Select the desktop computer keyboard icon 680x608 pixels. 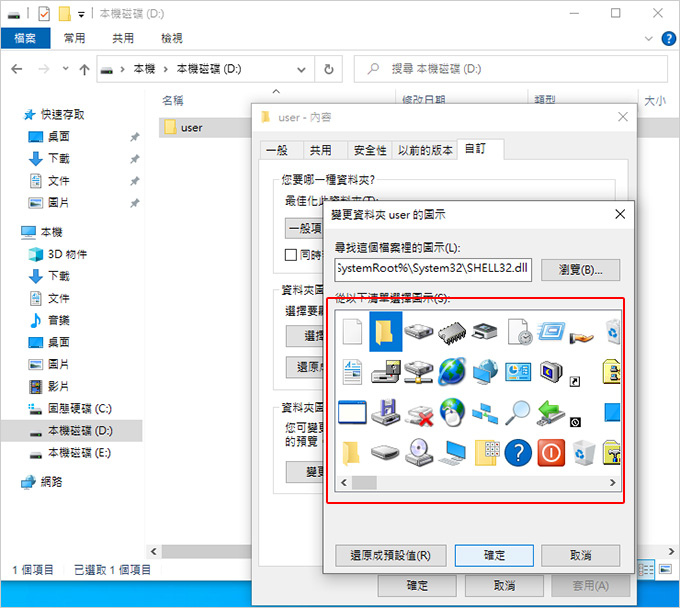(452, 454)
